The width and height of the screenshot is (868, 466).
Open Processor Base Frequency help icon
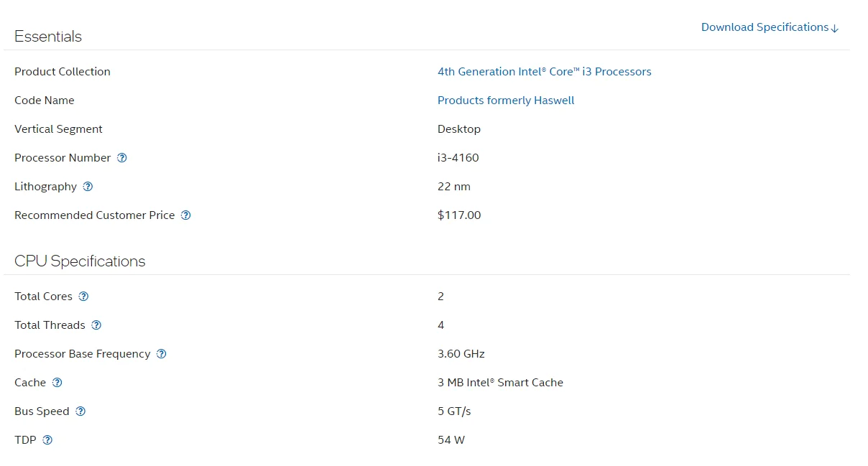tap(162, 354)
